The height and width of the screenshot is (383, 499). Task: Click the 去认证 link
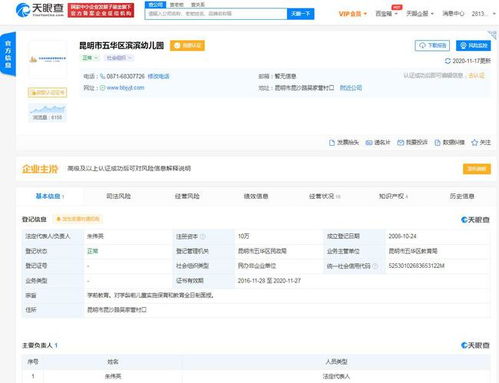476,76
